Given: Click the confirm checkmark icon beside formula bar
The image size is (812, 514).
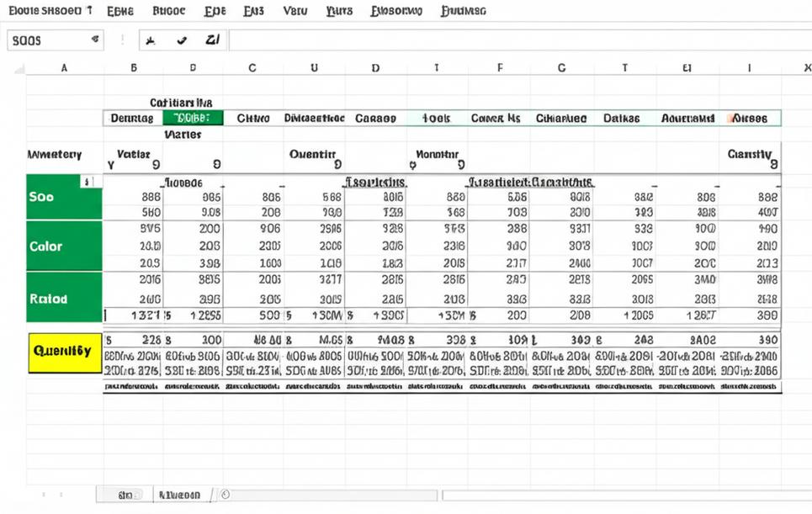Looking at the screenshot, I should tap(183, 40).
